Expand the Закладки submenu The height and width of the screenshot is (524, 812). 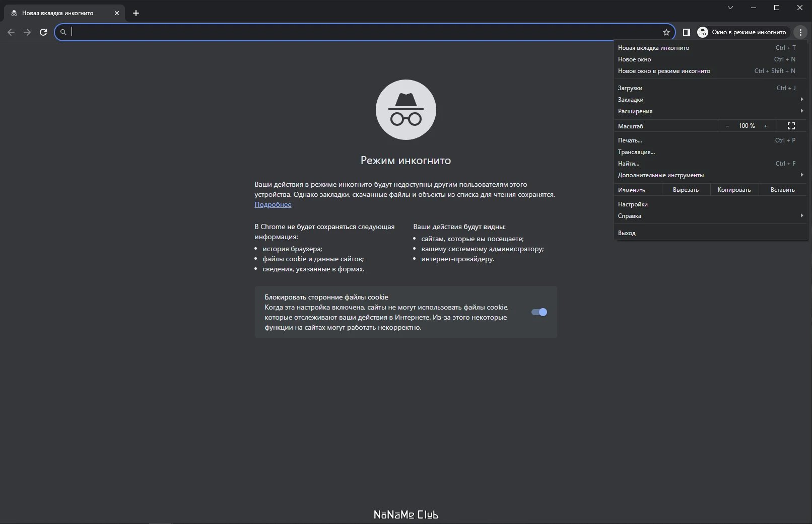click(711, 100)
